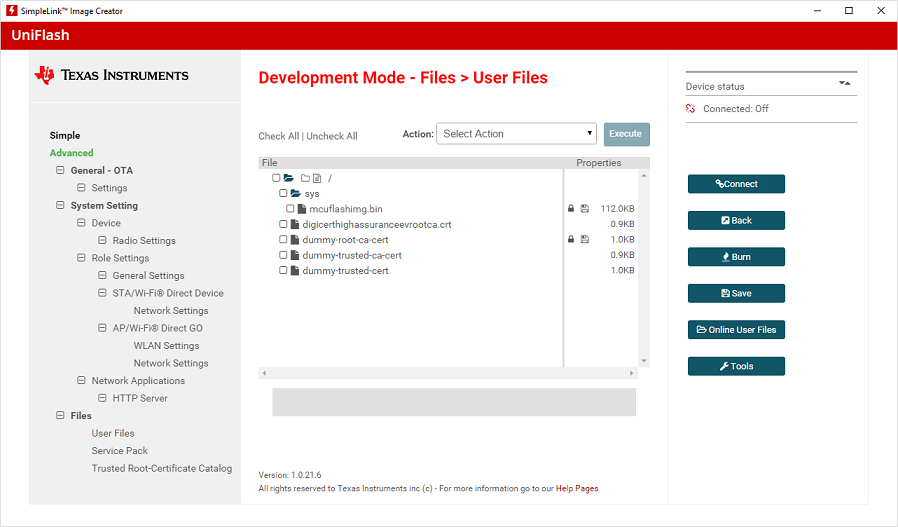Click the Save button

[x=736, y=293]
